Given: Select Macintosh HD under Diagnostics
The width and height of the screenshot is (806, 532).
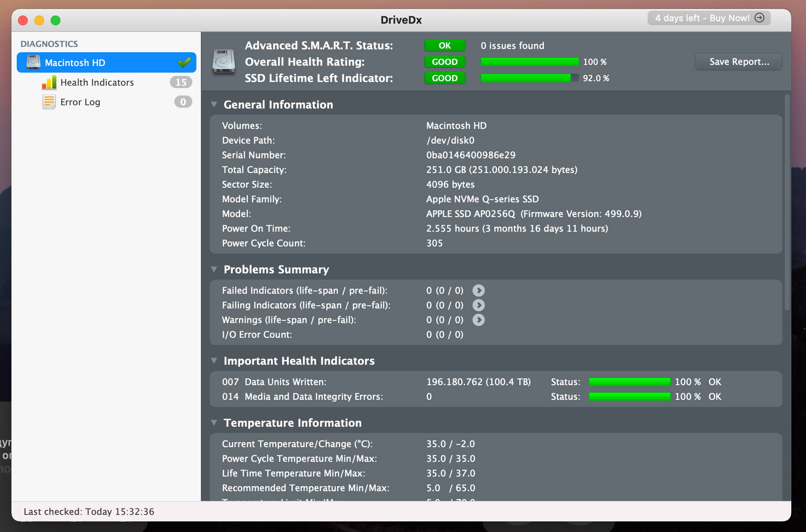Looking at the screenshot, I should click(x=107, y=62).
